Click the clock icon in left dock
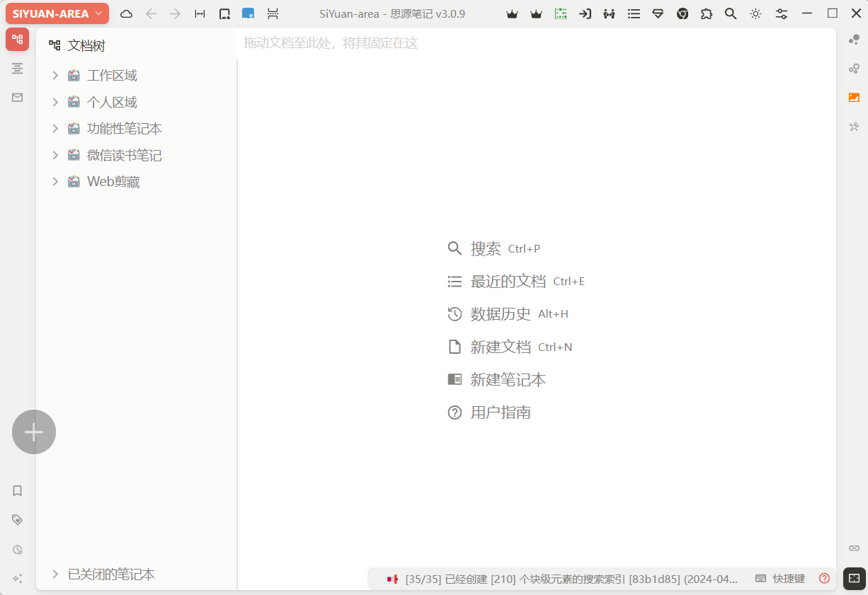Image resolution: width=868 pixels, height=595 pixels. coord(18,549)
